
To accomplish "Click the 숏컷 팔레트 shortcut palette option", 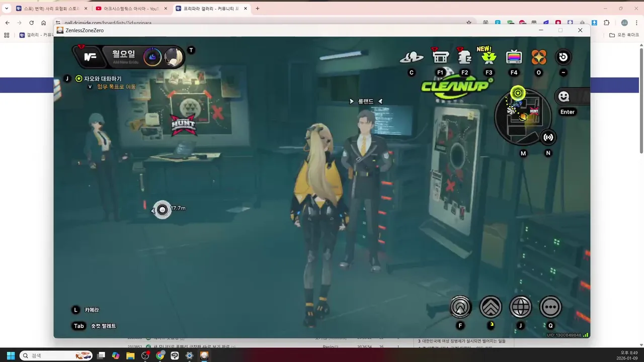I will [x=104, y=326].
